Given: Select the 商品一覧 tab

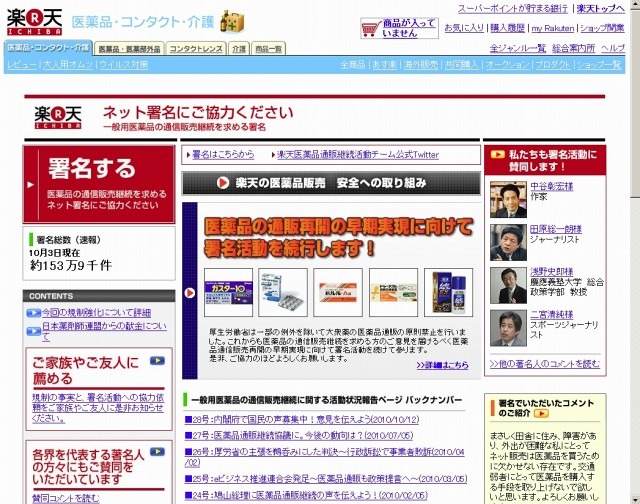Looking at the screenshot, I should pyautogui.click(x=268, y=49).
